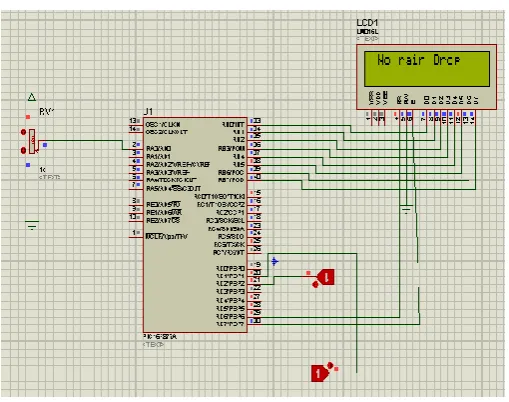Select the U1 reference label above the microcontroller
This screenshot has width=509, height=402.
click(148, 112)
